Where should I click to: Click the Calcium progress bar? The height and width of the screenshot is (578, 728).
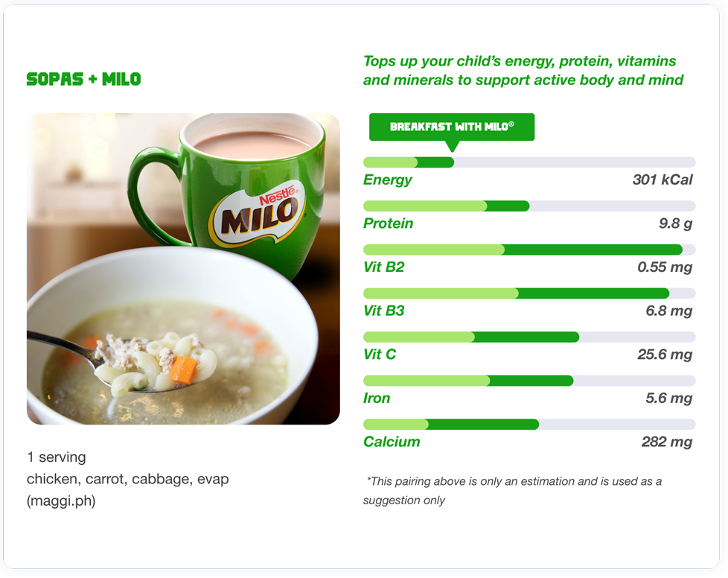529,425
